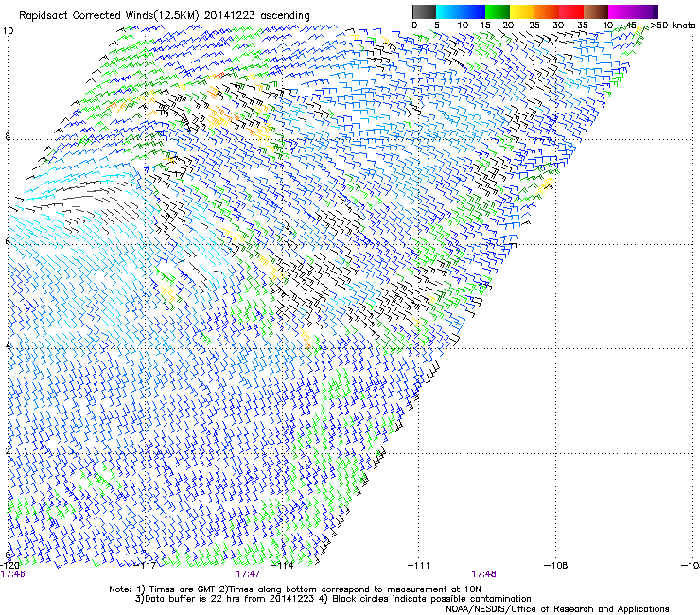Screen dimensions: 700x615
Task: Click the purple '17:48' time label
Action: [484, 574]
